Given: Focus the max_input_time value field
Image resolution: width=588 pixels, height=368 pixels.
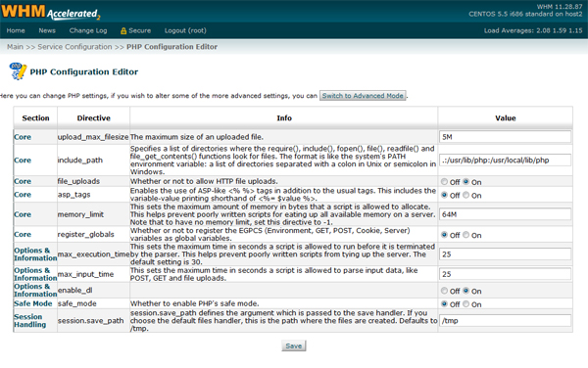Looking at the screenshot, I should tap(505, 274).
